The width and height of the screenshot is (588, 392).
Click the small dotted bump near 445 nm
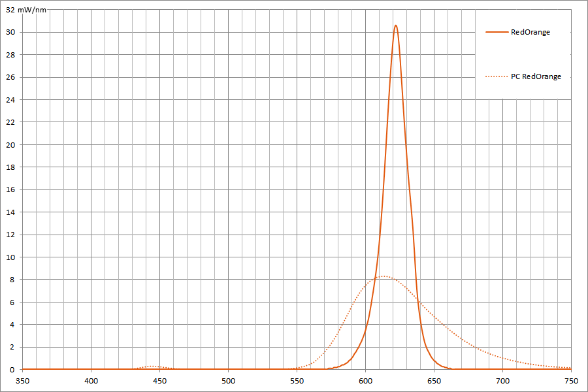[152, 367]
